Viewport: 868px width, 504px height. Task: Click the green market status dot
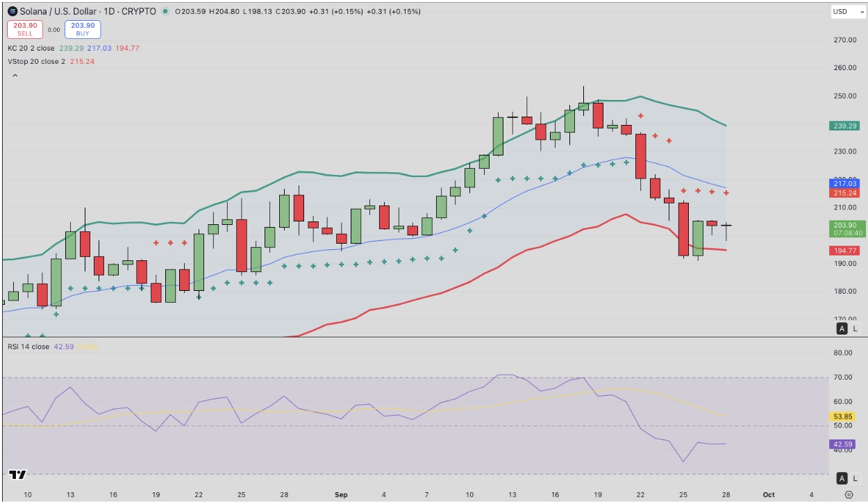(165, 11)
